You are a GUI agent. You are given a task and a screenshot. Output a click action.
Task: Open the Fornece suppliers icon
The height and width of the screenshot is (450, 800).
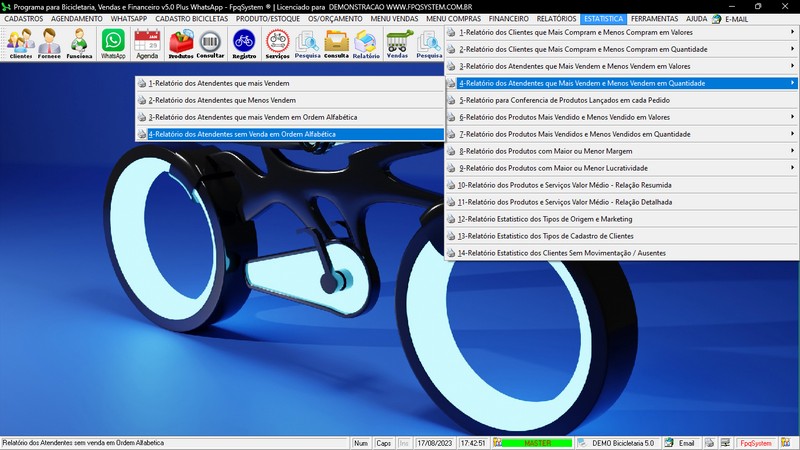[49, 44]
